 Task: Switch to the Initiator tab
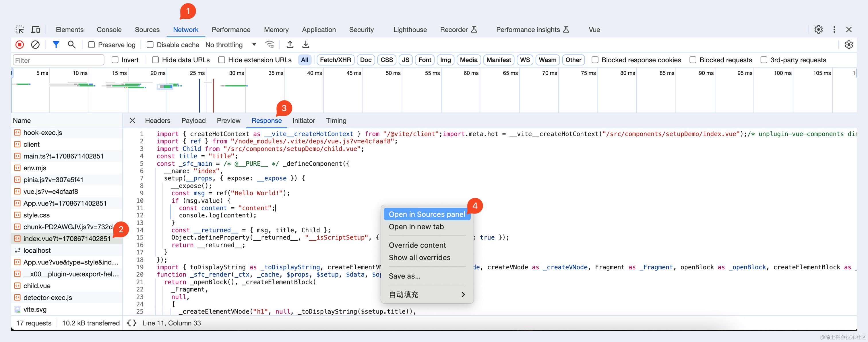point(303,121)
